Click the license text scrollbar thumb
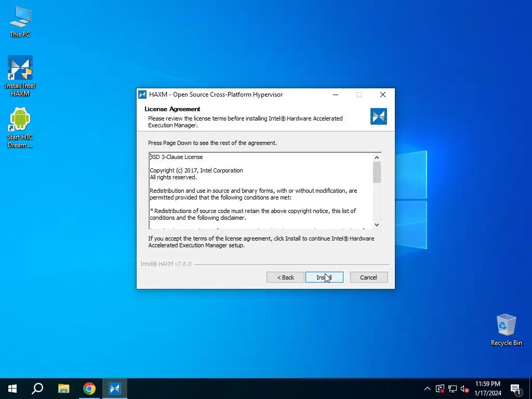532x399 pixels. click(377, 172)
